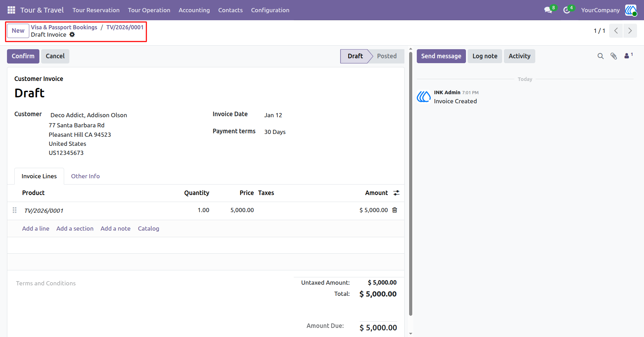
Task: Open the Configuration menu
Action: [x=270, y=10]
